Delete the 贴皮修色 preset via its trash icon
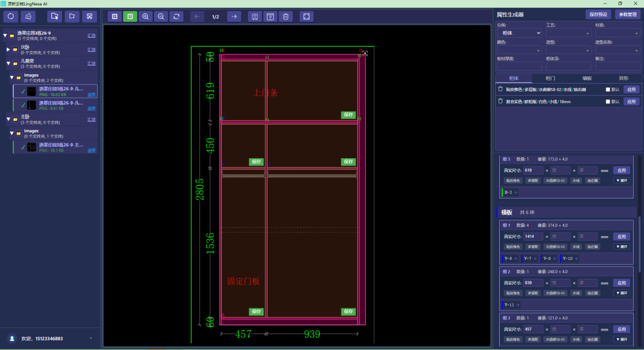Screen dimensions: 644x350 tap(500, 89)
